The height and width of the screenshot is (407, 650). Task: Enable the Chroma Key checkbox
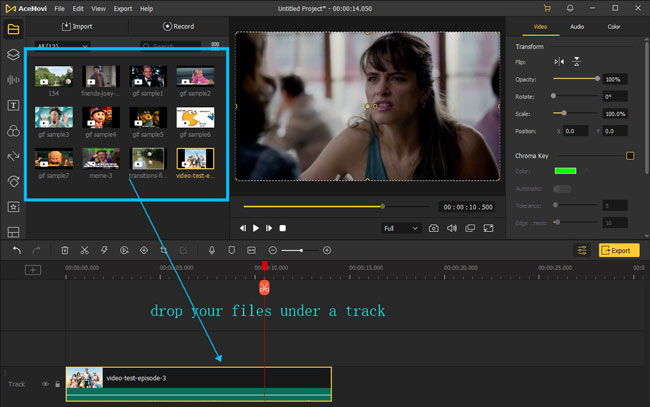tap(630, 156)
